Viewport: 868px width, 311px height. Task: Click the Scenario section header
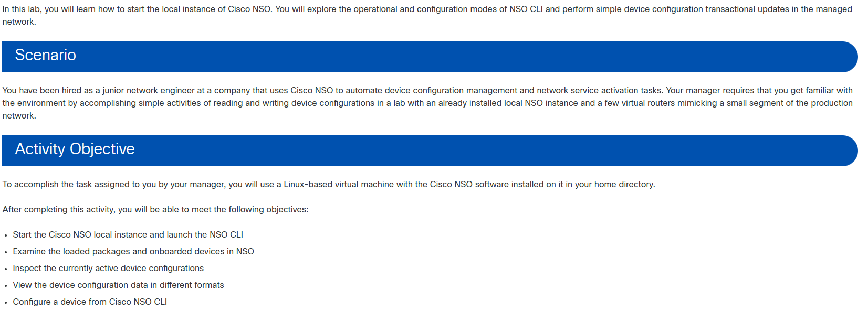pos(430,57)
